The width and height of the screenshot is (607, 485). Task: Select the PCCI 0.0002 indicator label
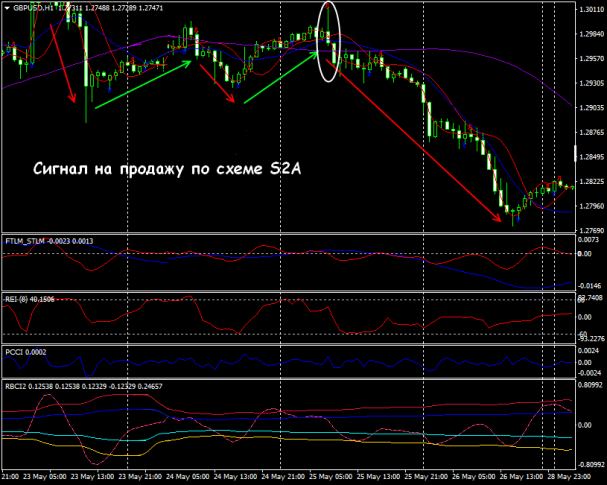[26, 352]
